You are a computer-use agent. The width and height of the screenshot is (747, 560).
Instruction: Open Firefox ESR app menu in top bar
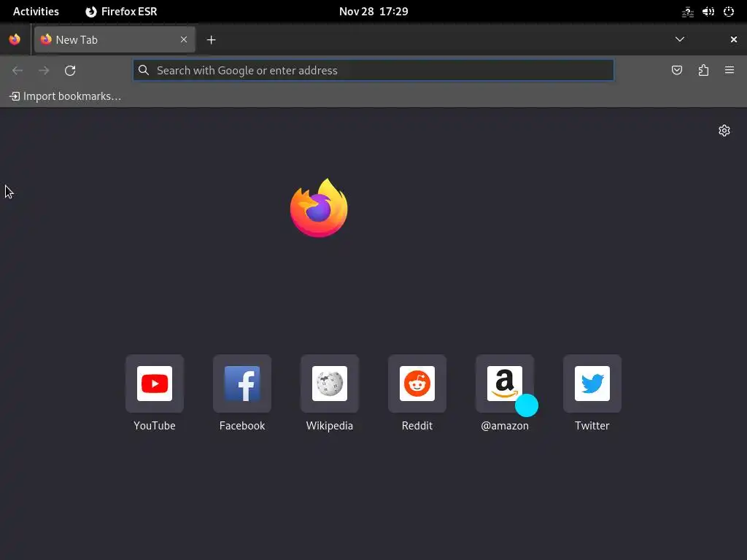click(121, 12)
